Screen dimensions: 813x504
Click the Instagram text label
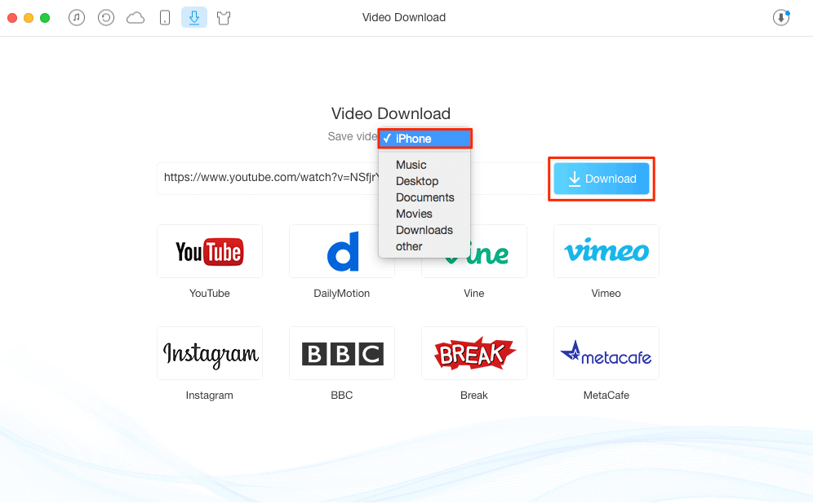click(x=210, y=396)
